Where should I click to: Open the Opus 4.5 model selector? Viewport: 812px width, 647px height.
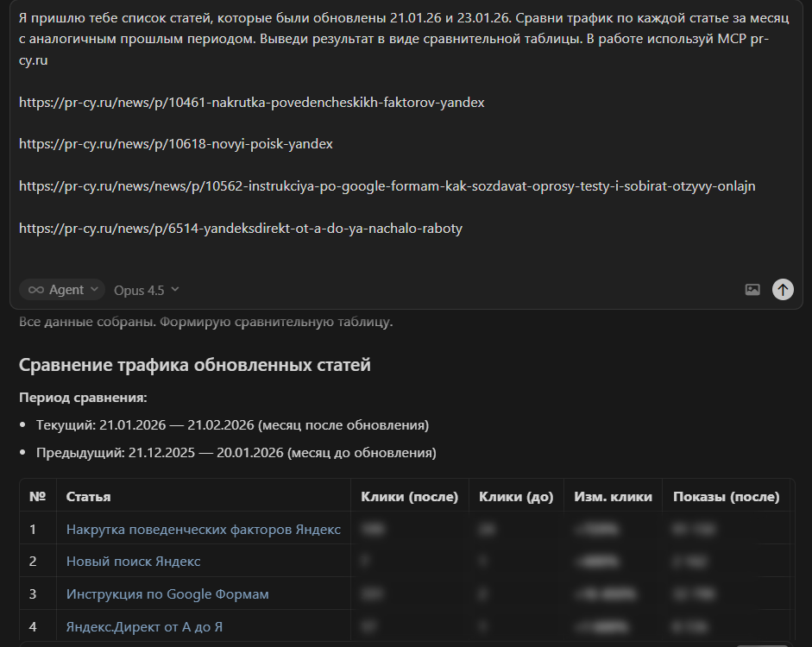click(x=141, y=290)
